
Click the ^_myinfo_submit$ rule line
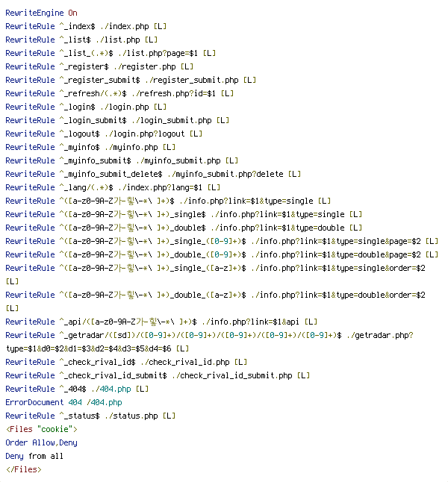click(122, 160)
